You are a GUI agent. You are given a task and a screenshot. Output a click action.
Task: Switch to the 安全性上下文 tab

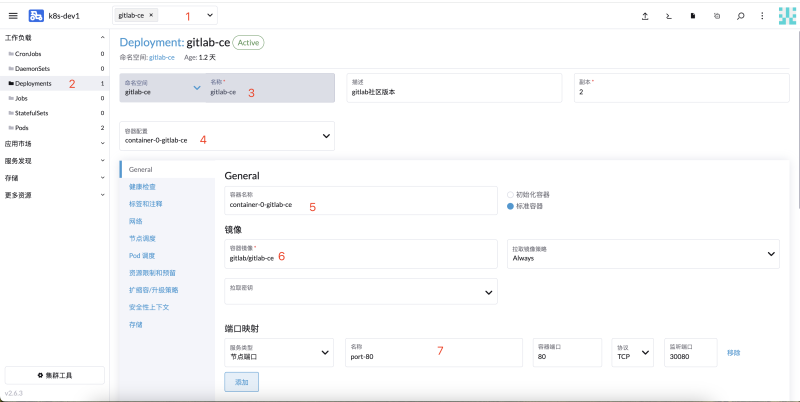click(x=149, y=307)
